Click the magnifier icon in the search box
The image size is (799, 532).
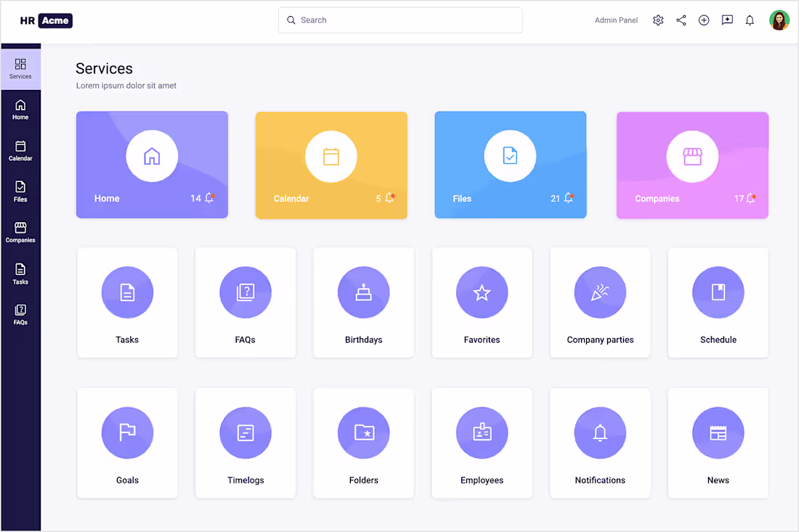pyautogui.click(x=291, y=20)
